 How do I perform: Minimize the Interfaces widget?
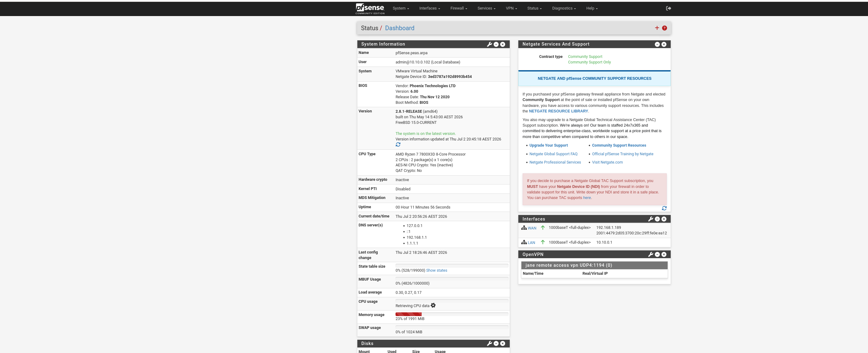point(657,219)
